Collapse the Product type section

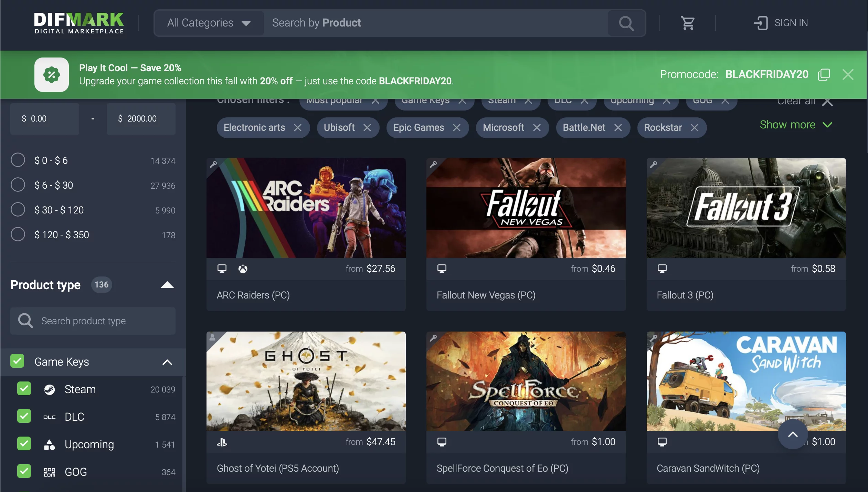point(167,285)
